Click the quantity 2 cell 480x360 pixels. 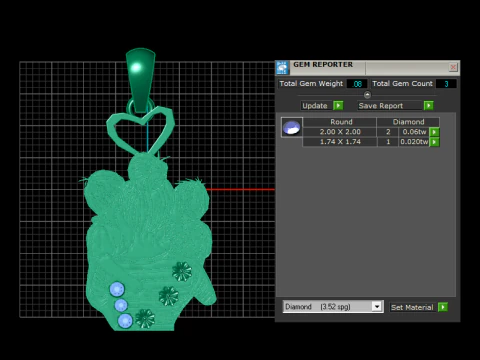pos(388,132)
